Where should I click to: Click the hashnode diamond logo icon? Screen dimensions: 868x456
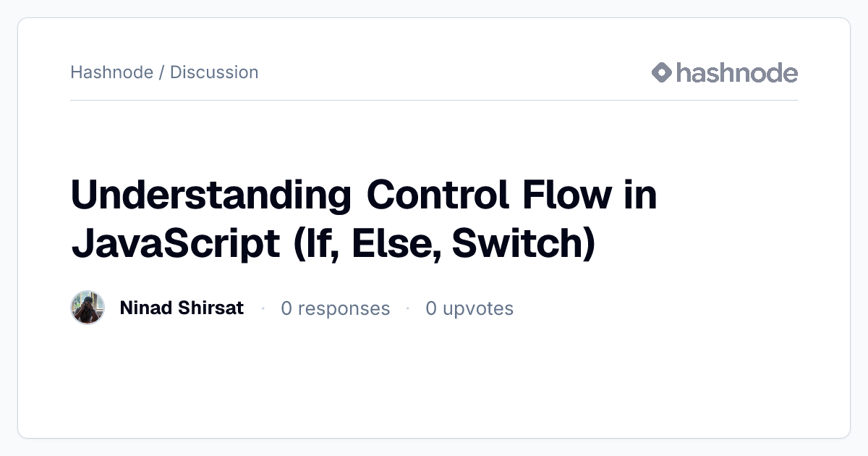coord(662,72)
